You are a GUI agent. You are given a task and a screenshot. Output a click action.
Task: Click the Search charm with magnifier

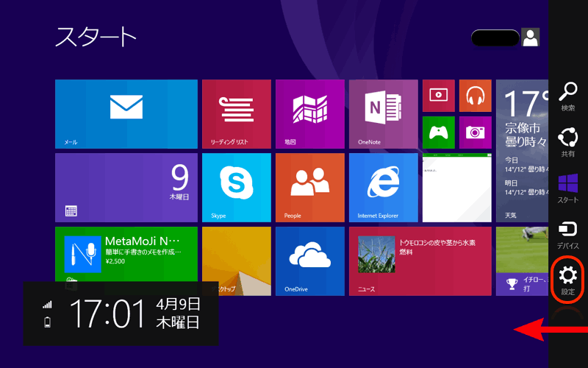click(x=568, y=96)
